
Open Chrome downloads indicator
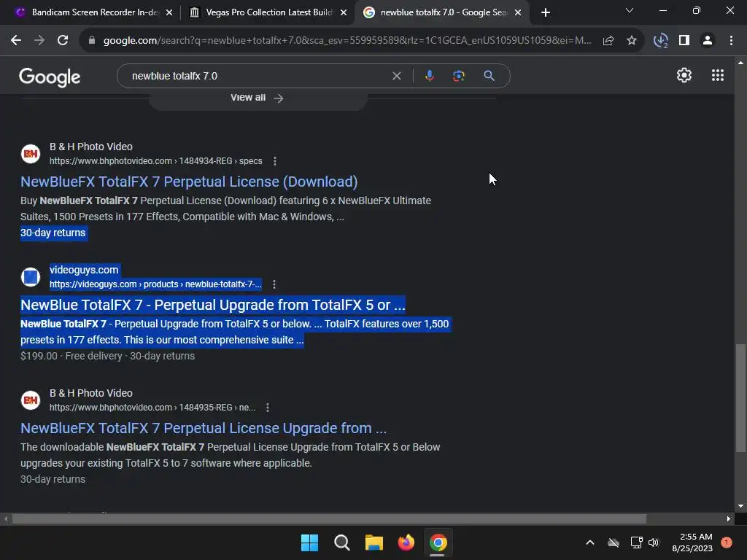coord(661,41)
